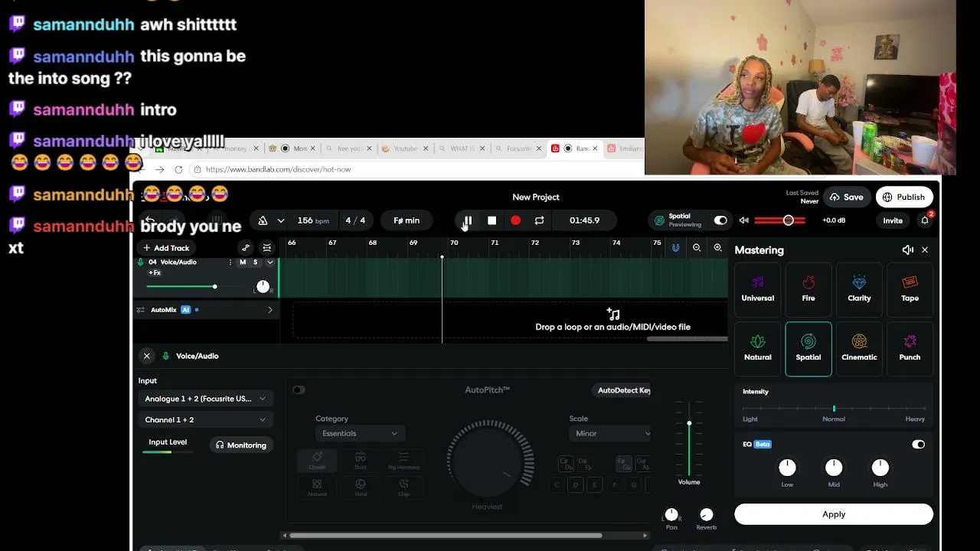This screenshot has width=980, height=551.
Task: Expand the AutoMix row chevron
Action: tap(269, 310)
